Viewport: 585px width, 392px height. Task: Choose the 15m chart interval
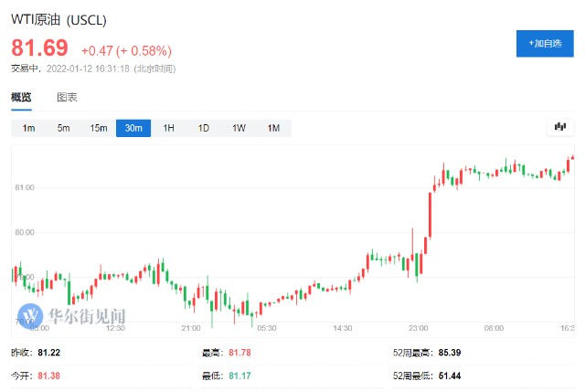(99, 128)
